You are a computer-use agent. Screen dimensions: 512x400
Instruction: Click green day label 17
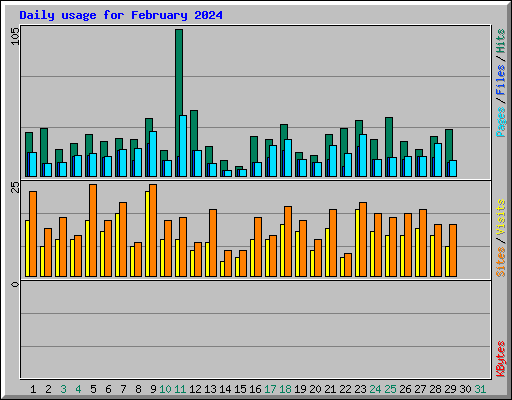tap(270, 389)
